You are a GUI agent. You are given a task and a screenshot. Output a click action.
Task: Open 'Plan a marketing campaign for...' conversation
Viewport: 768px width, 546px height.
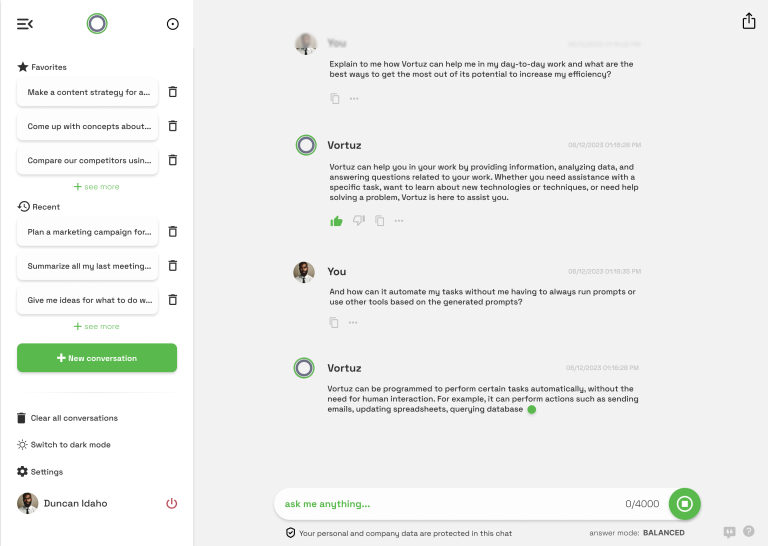(88, 232)
